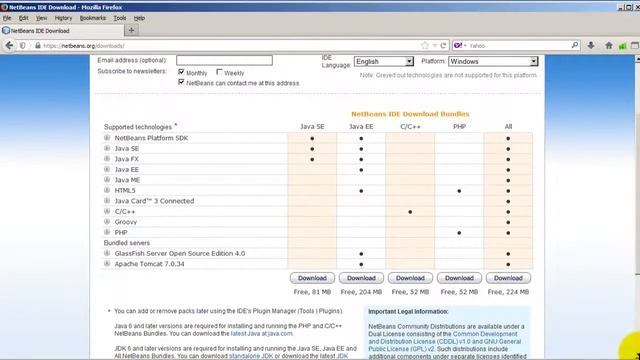Expand the C/C++ technology row

pyautogui.click(x=107, y=211)
